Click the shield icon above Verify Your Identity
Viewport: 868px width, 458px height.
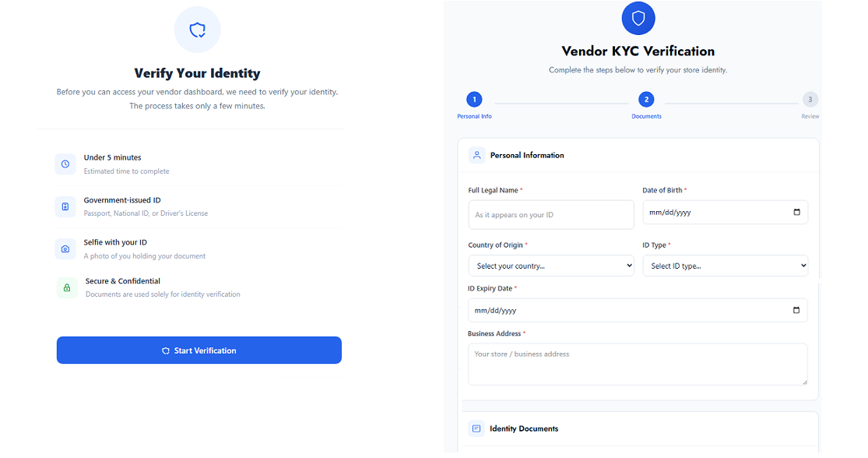pyautogui.click(x=198, y=30)
